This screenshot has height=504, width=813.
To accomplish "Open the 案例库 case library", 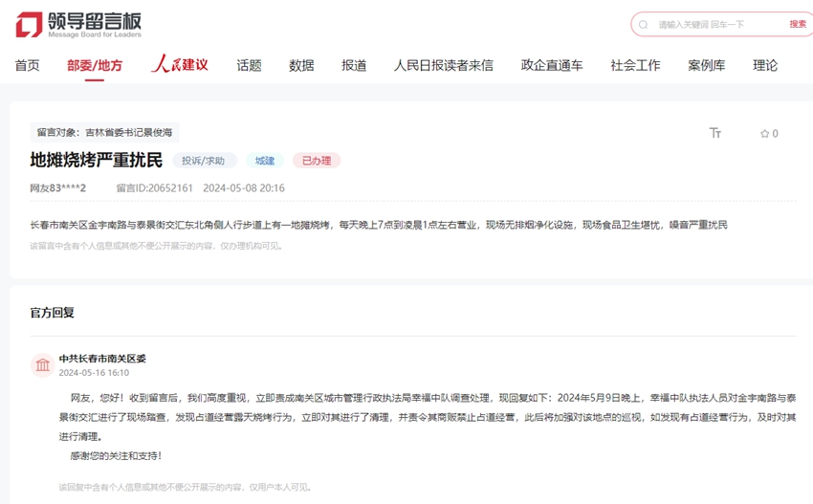I will click(706, 65).
